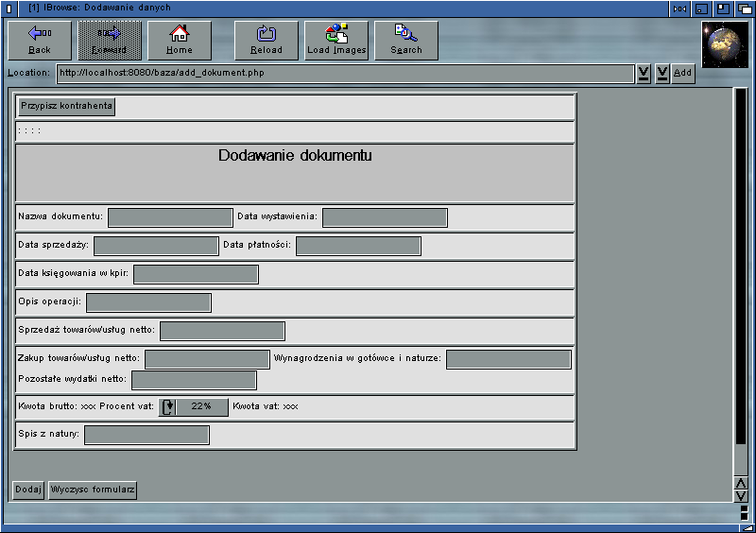Click the black vertical scrollbar thumb

(x=741, y=266)
